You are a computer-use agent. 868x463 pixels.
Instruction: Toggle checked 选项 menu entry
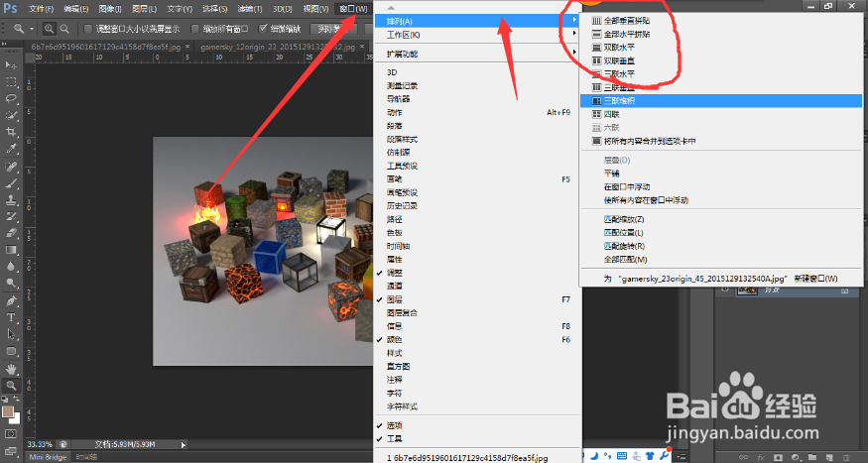pyautogui.click(x=478, y=425)
